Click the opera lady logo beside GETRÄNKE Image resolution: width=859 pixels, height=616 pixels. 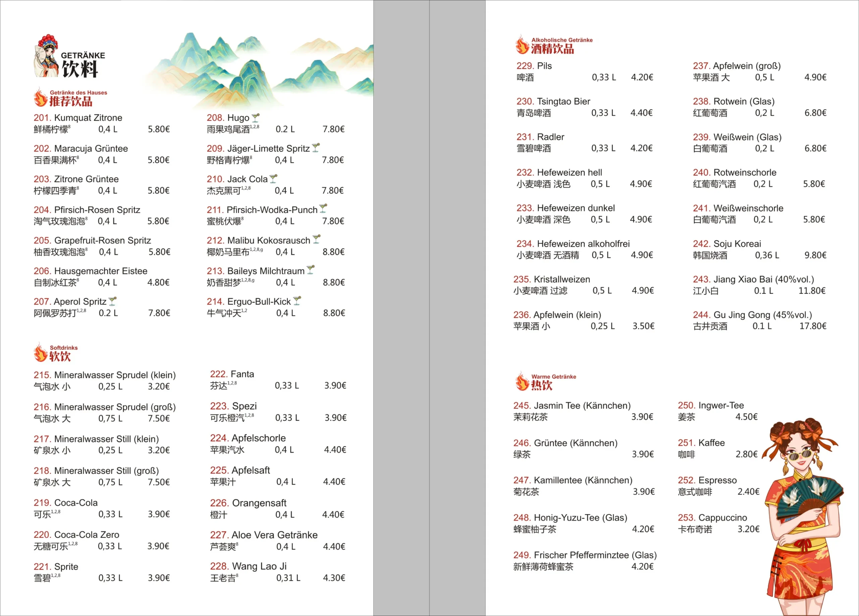click(47, 56)
